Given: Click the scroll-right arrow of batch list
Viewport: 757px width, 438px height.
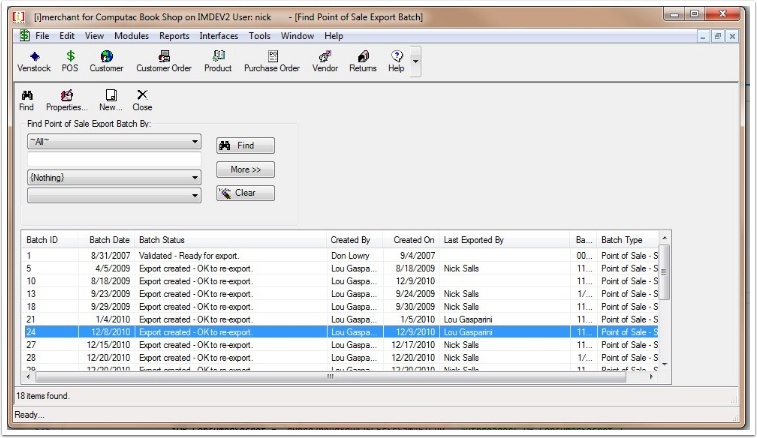Looking at the screenshot, I should point(651,377).
